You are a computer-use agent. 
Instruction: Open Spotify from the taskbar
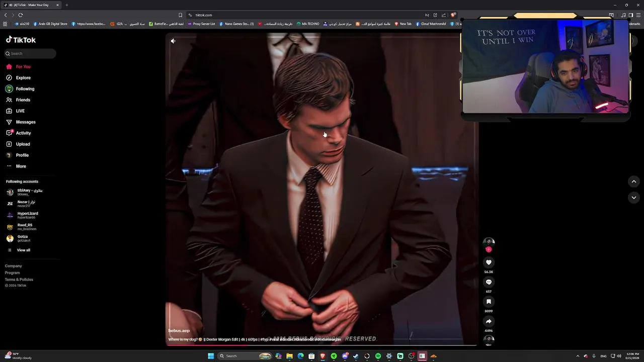378,356
